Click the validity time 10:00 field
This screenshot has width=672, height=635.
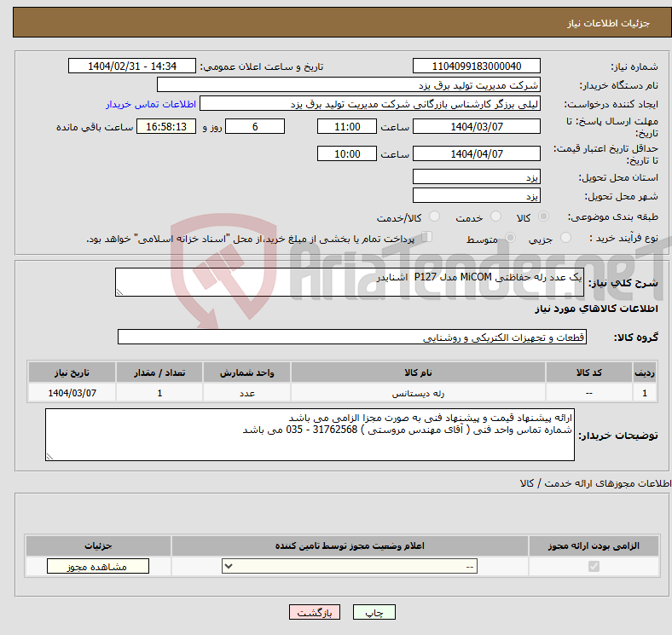click(x=347, y=153)
